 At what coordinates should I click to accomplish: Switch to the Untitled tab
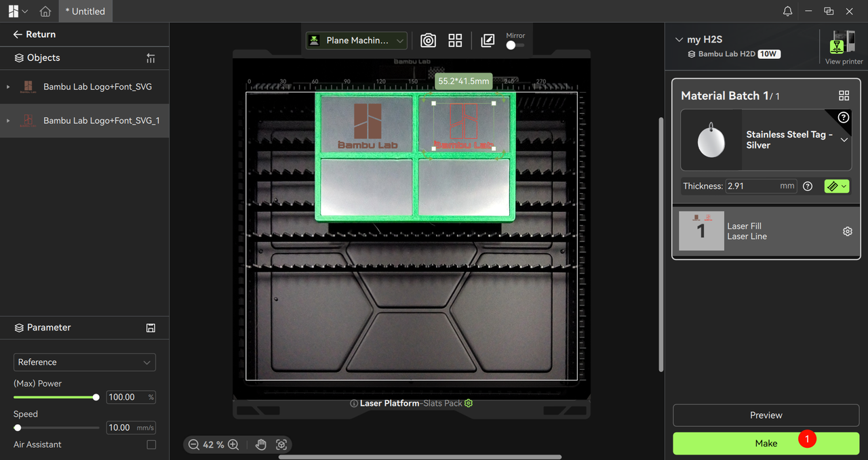coord(85,12)
